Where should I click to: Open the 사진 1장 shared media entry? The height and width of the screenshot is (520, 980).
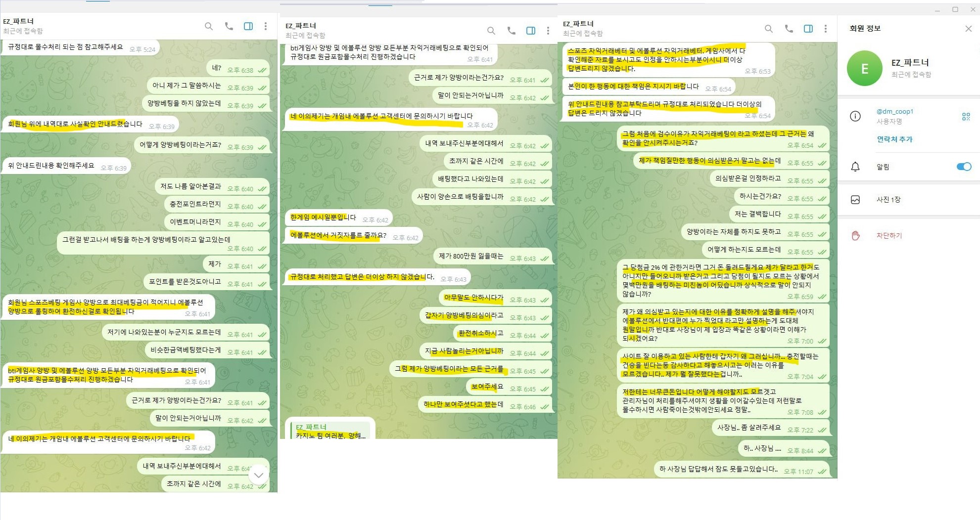tap(888, 200)
